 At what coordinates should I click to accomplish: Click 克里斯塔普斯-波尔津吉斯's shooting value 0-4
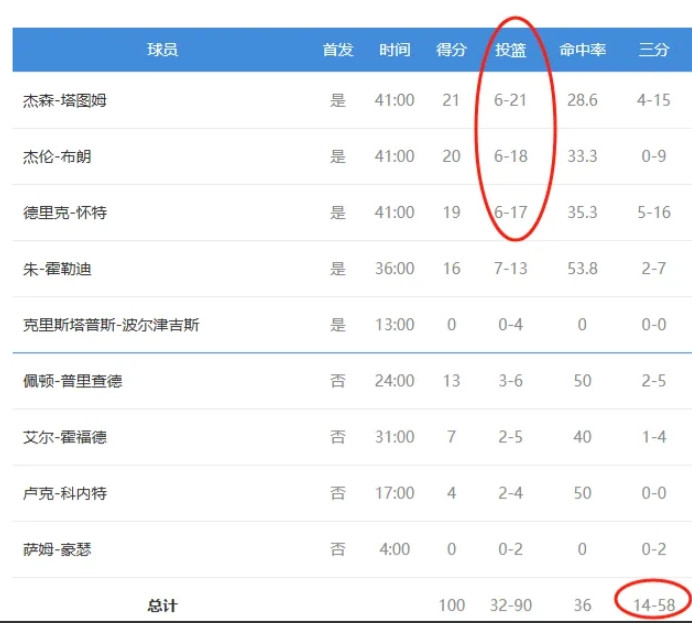click(511, 324)
